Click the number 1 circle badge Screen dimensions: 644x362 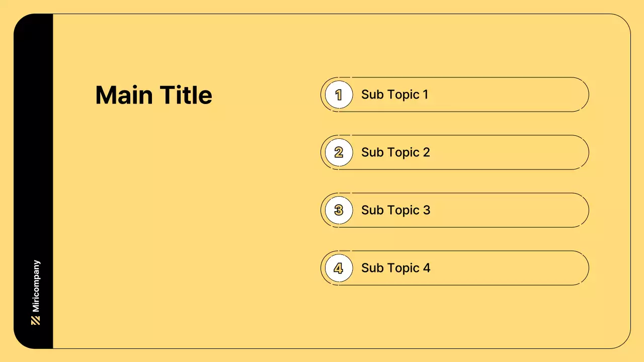point(339,95)
